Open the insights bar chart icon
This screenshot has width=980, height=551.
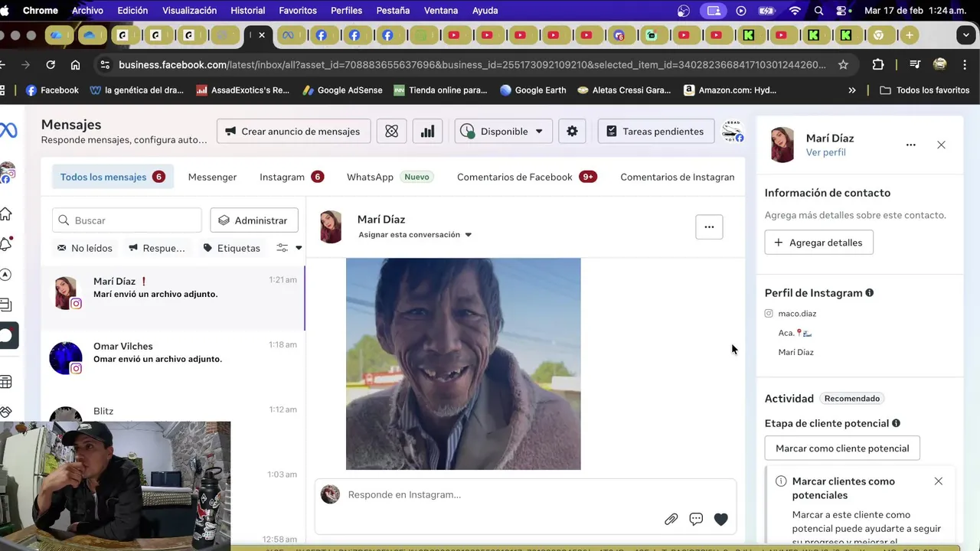pyautogui.click(x=428, y=131)
